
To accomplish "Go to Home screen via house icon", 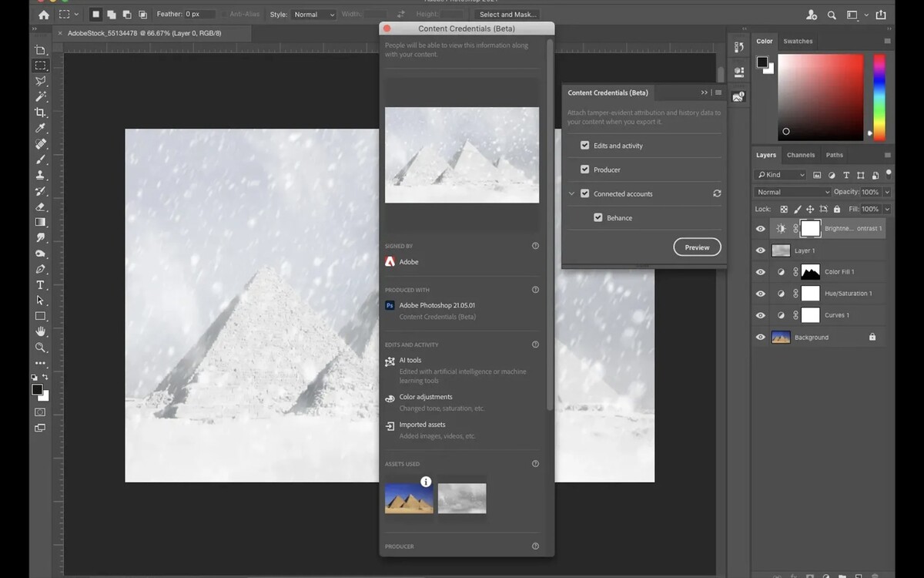I will (43, 15).
